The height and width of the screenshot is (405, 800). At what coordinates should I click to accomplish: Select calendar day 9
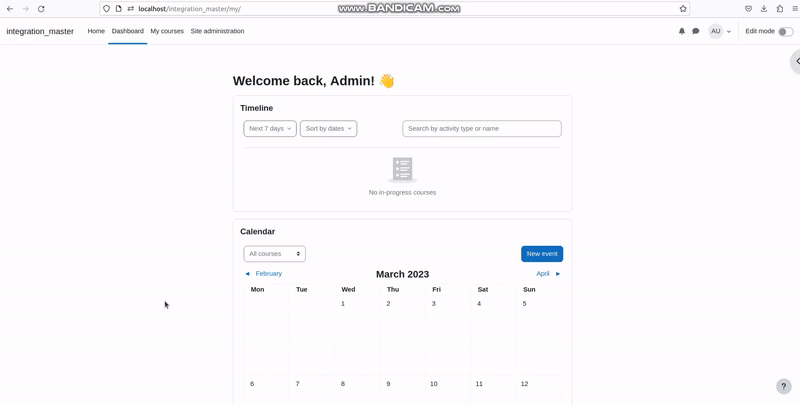[388, 384]
